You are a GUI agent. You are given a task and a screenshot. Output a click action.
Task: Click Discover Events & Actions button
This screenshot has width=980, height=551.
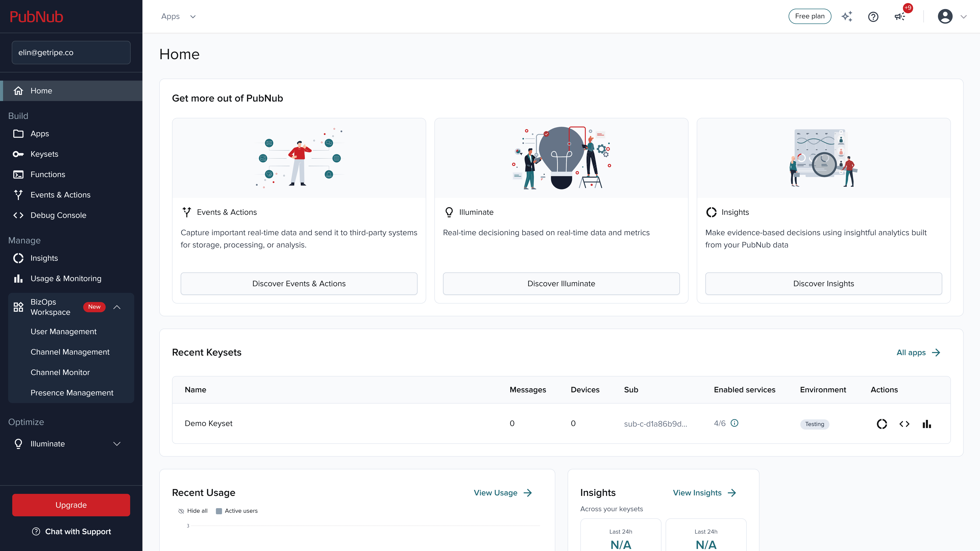[299, 284]
